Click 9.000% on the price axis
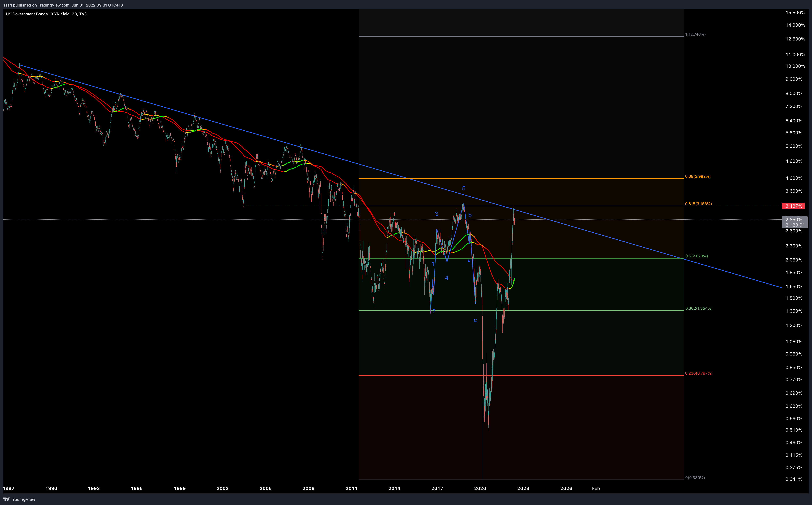This screenshot has width=812, height=505. pyautogui.click(x=794, y=79)
